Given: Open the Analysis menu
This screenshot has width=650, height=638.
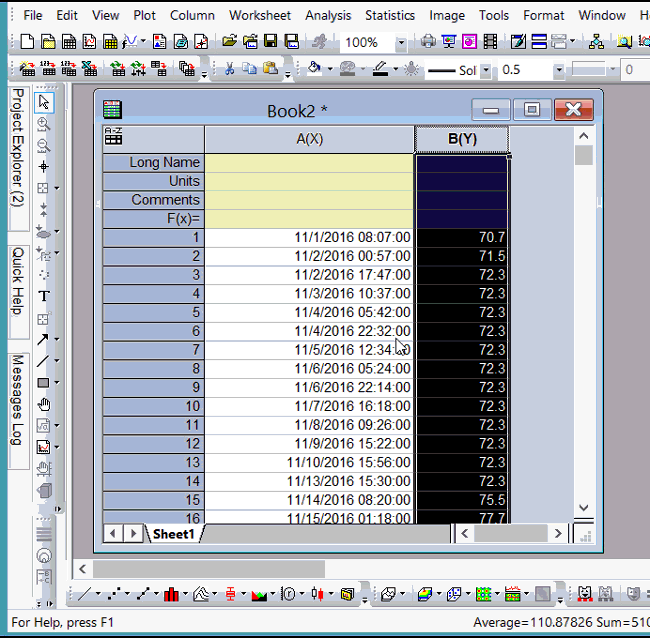Looking at the screenshot, I should click(x=328, y=15).
